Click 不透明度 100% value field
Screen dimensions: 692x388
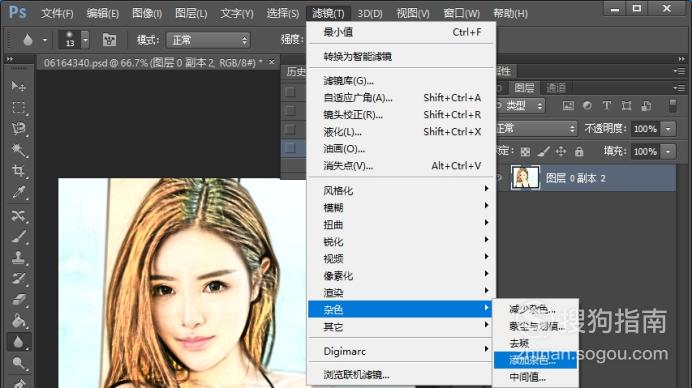tap(646, 129)
